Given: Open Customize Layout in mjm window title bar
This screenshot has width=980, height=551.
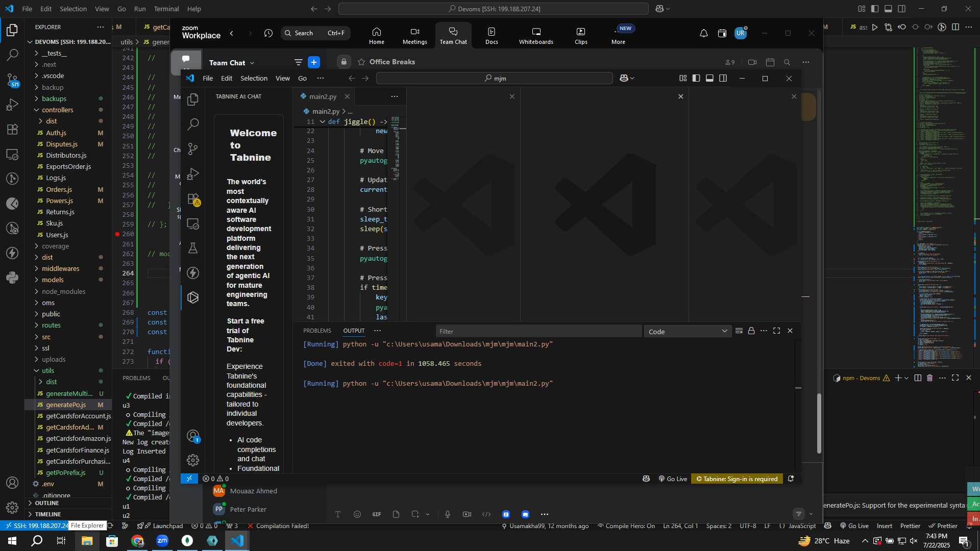Looking at the screenshot, I should click(683, 78).
